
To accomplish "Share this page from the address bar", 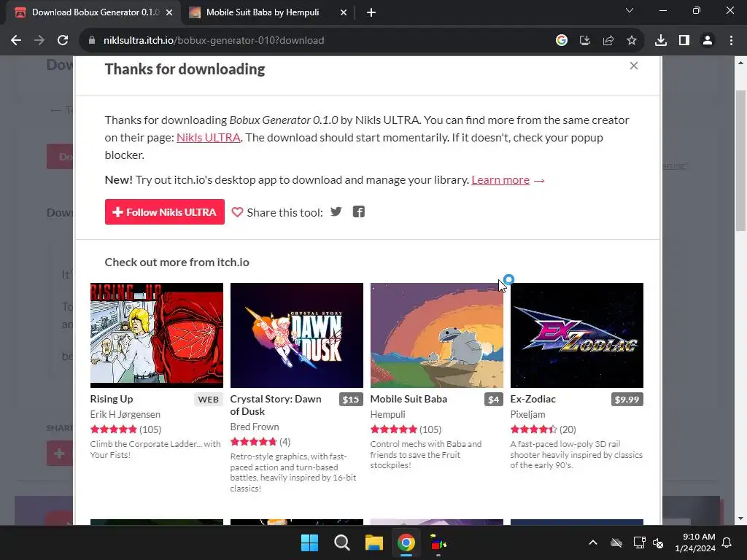I will [x=608, y=41].
